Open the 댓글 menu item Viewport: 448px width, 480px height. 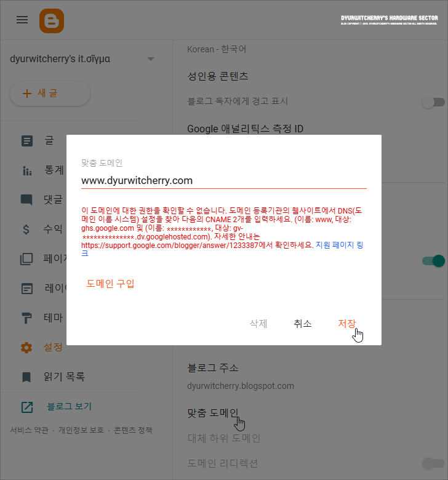[x=54, y=199]
